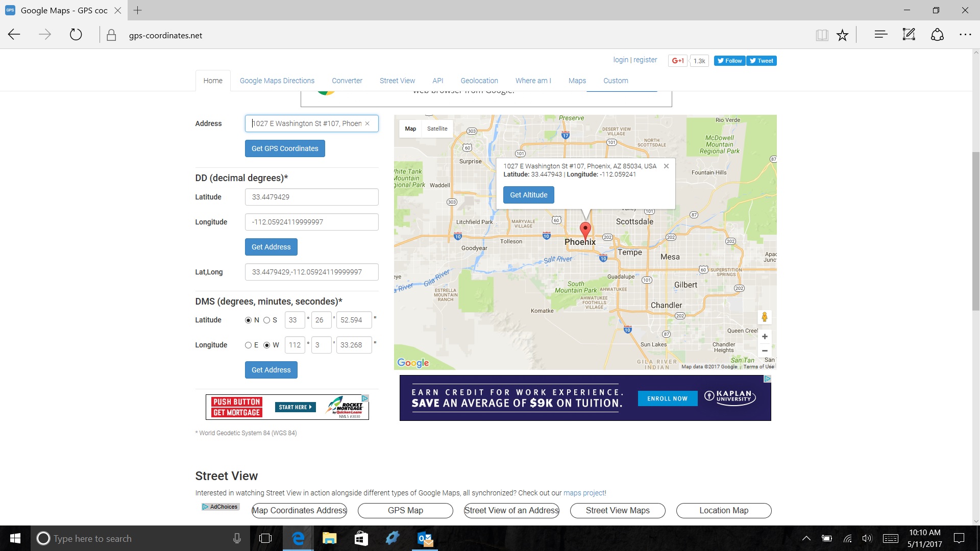Open the Street View navigation tab
Screen dimensions: 980x551
397,81
